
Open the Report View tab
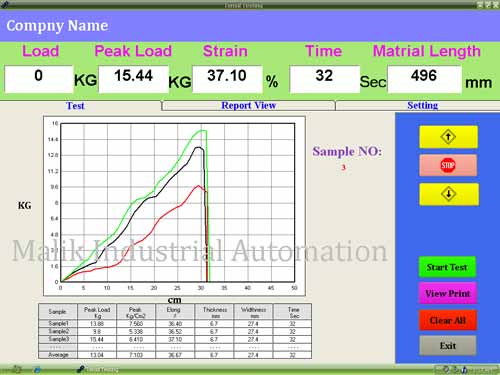pos(248,105)
